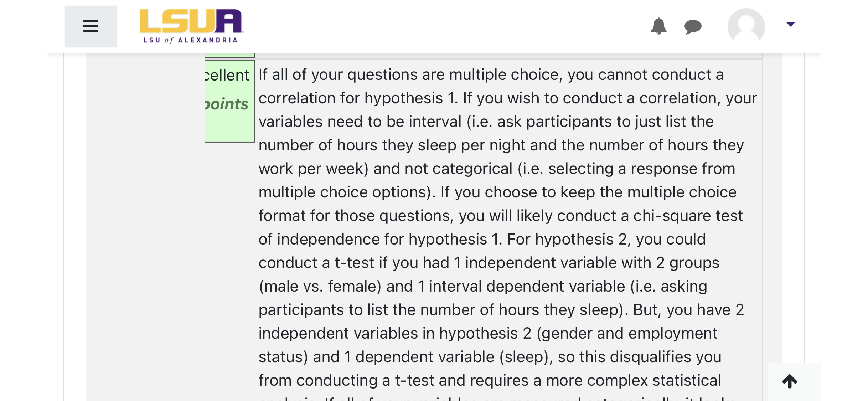Viewport: 868px width, 401px height.
Task: Click the partially visible green cell above Excellent
Action: click(229, 56)
